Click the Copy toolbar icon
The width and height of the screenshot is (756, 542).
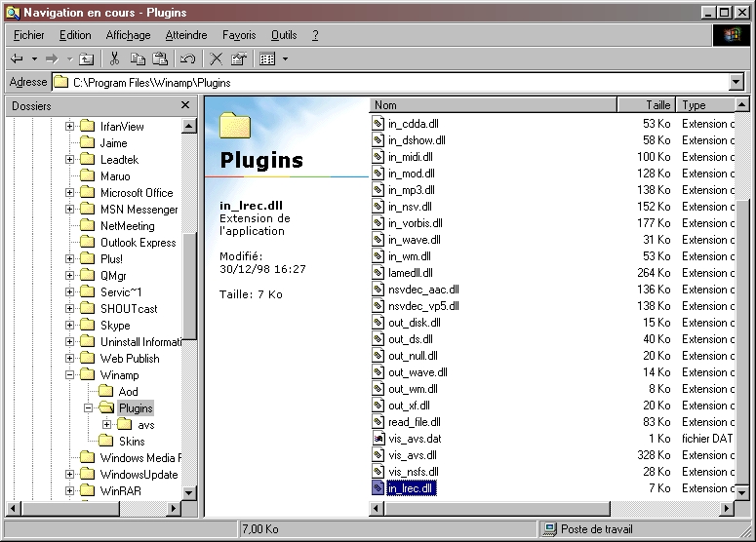click(x=138, y=59)
